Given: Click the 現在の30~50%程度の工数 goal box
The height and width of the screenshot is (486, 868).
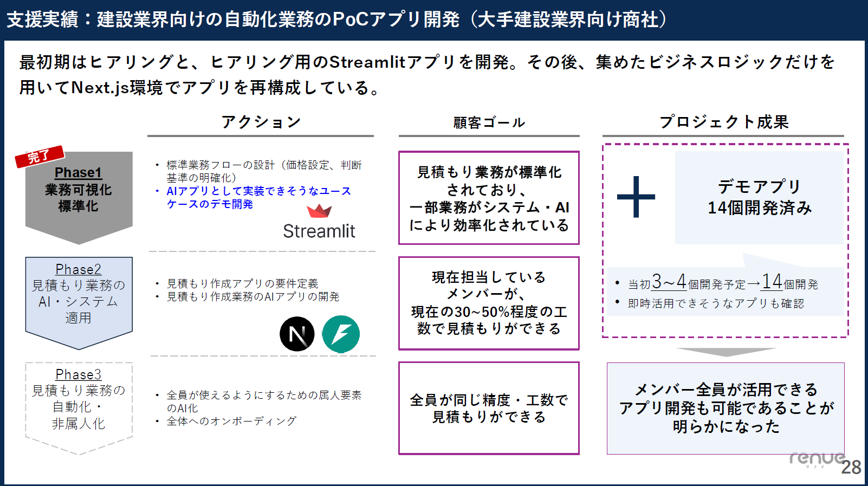Looking at the screenshot, I should (x=489, y=303).
